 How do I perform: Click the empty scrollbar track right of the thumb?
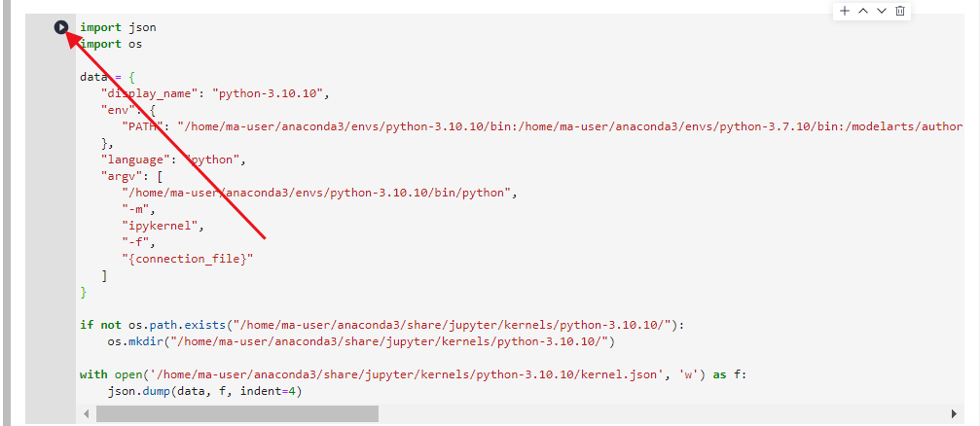point(662,414)
